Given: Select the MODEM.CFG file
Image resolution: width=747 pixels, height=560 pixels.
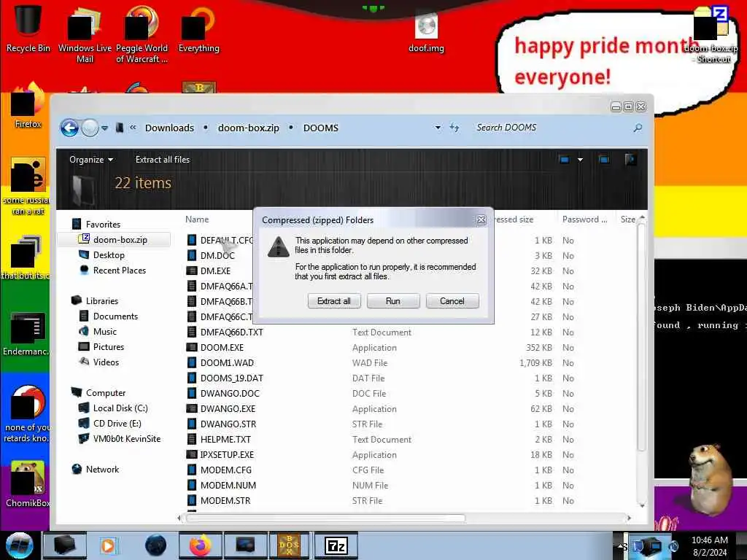Looking at the screenshot, I should tap(226, 470).
